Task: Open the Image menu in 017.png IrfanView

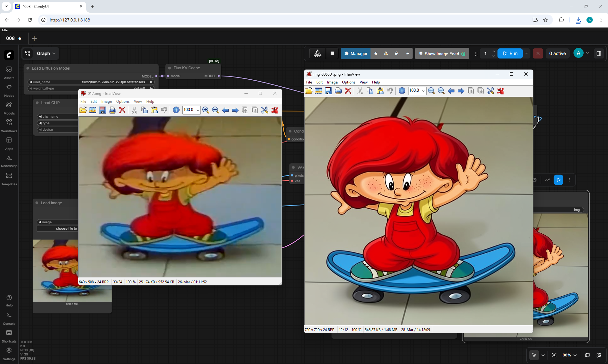Action: (x=106, y=102)
